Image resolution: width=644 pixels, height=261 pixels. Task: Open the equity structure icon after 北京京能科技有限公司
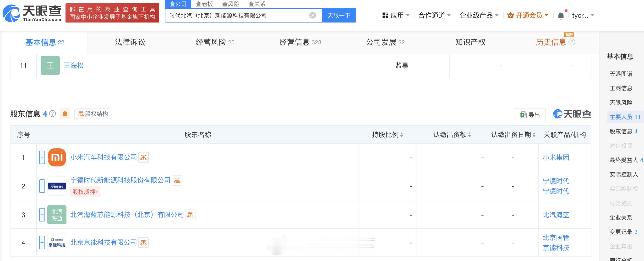143,243
